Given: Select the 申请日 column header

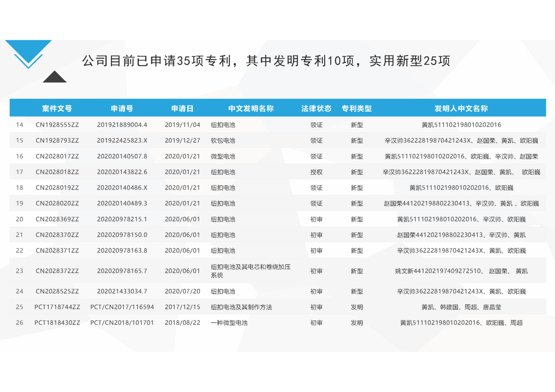Looking at the screenshot, I should [x=182, y=109].
